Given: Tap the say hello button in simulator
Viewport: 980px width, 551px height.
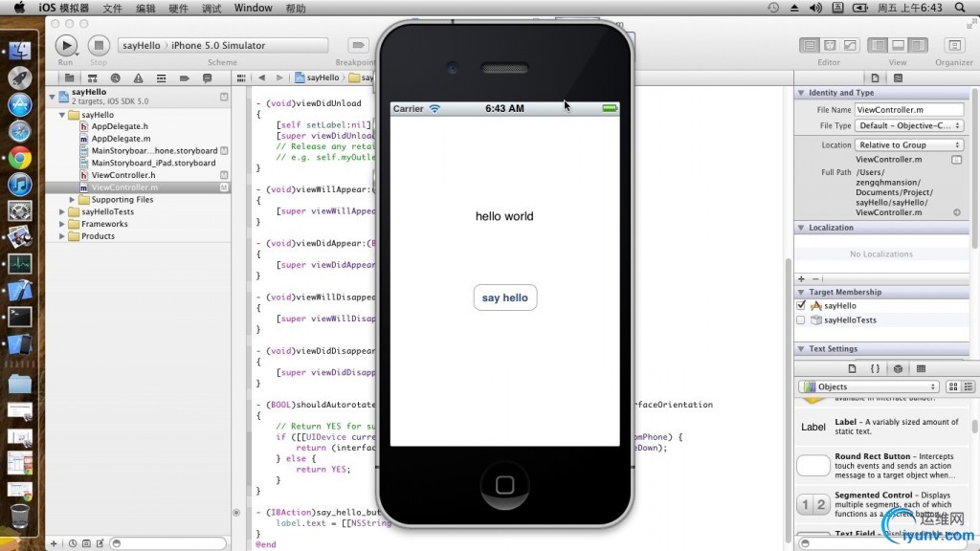Looking at the screenshot, I should click(505, 298).
